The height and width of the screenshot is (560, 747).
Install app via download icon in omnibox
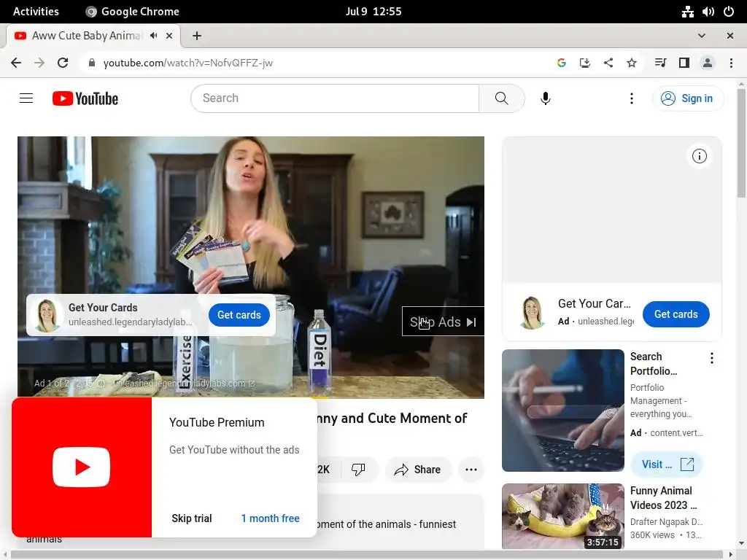pos(584,63)
